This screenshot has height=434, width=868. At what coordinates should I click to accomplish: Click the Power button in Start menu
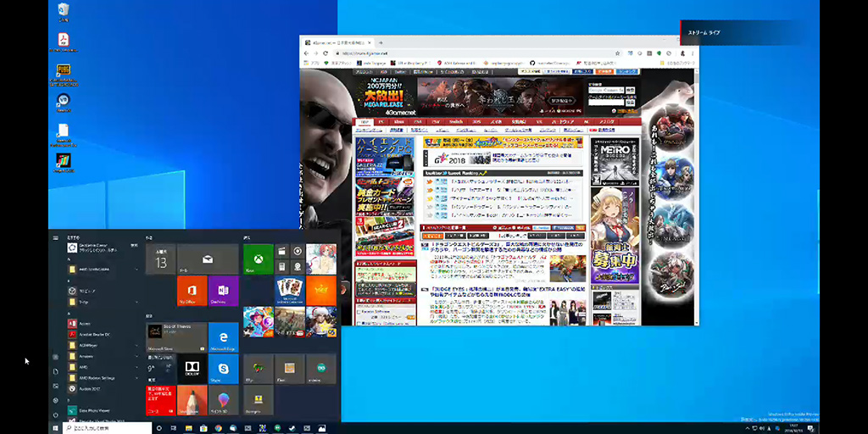pos(56,415)
